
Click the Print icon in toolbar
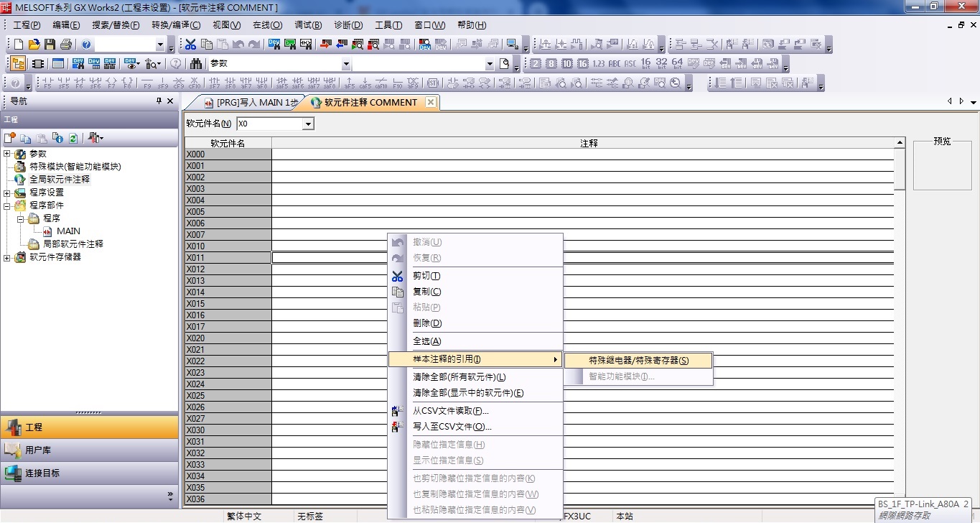(66, 45)
